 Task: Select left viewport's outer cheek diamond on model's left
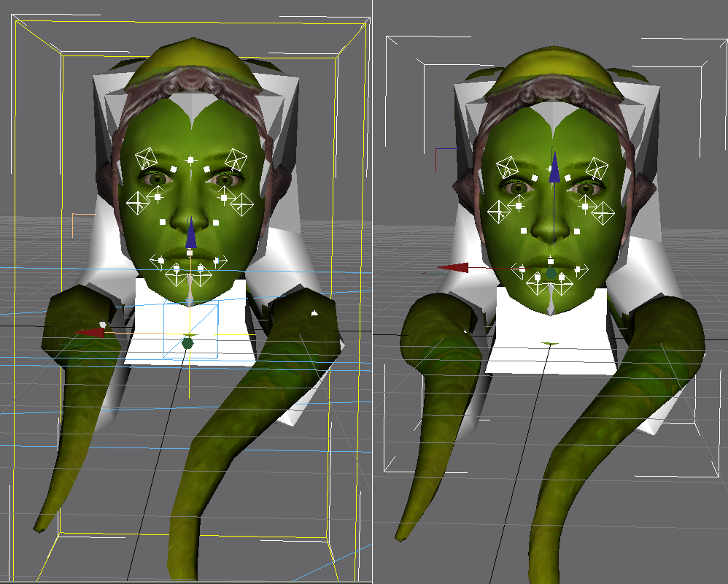[241, 207]
